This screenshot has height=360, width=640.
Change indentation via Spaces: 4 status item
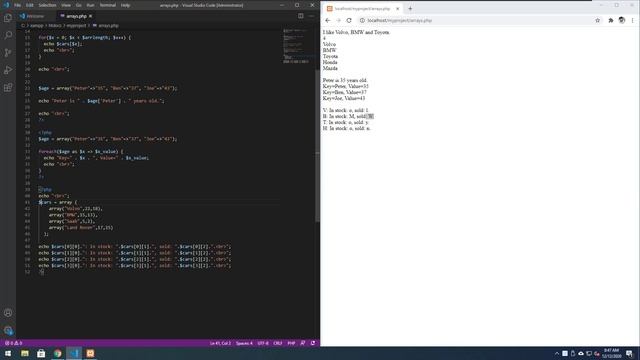pos(244,343)
